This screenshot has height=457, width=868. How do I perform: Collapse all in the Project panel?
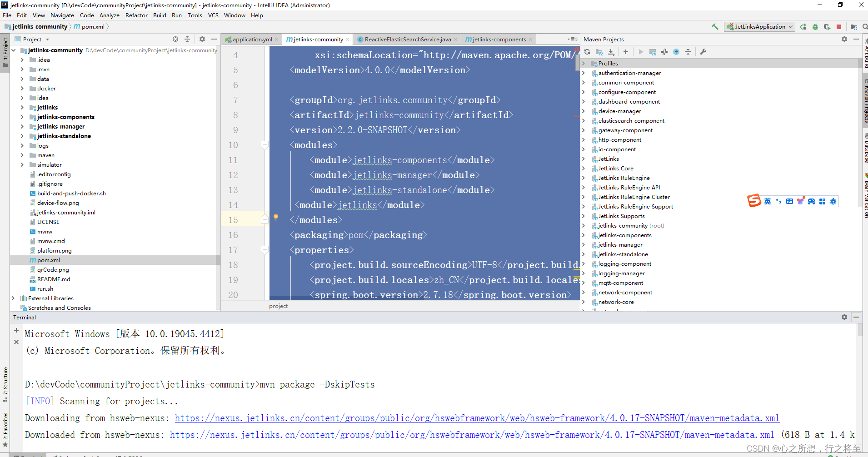(x=187, y=39)
